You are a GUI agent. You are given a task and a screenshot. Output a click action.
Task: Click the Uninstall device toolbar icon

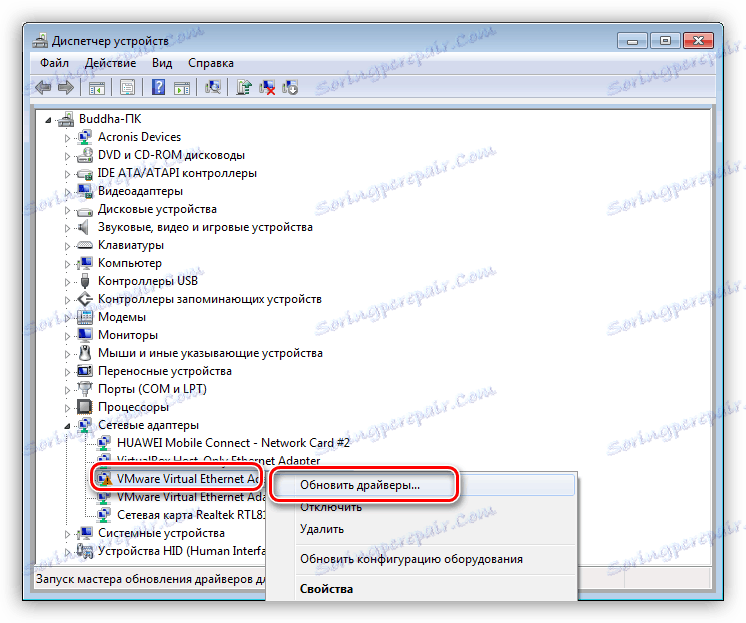pos(290,88)
